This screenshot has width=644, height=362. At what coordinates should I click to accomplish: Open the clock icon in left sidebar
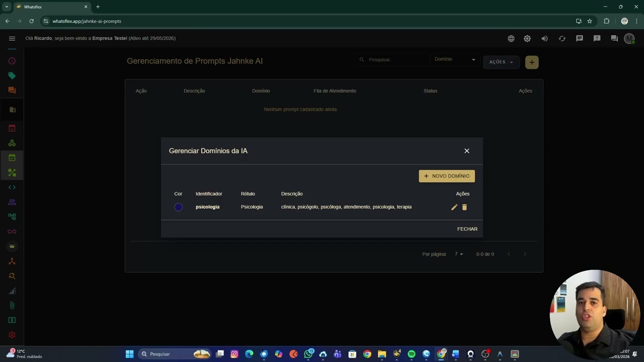coord(12,61)
